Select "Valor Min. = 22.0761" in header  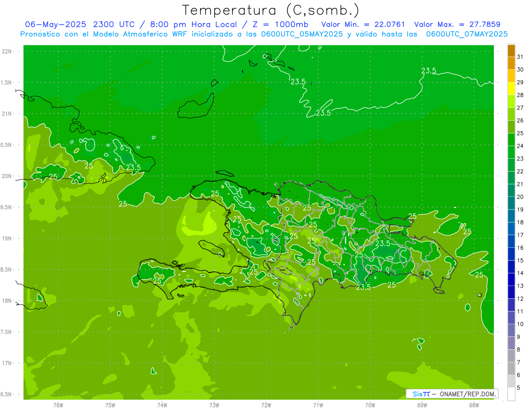(363, 24)
